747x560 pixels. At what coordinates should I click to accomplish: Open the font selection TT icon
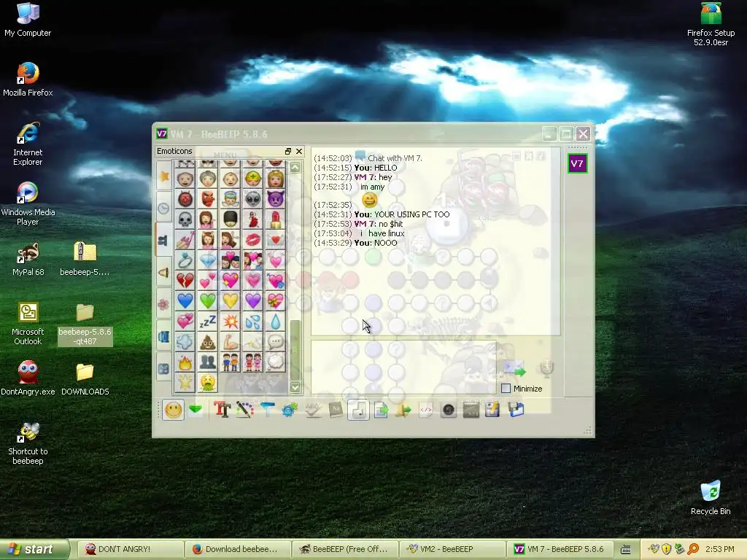[x=222, y=410]
